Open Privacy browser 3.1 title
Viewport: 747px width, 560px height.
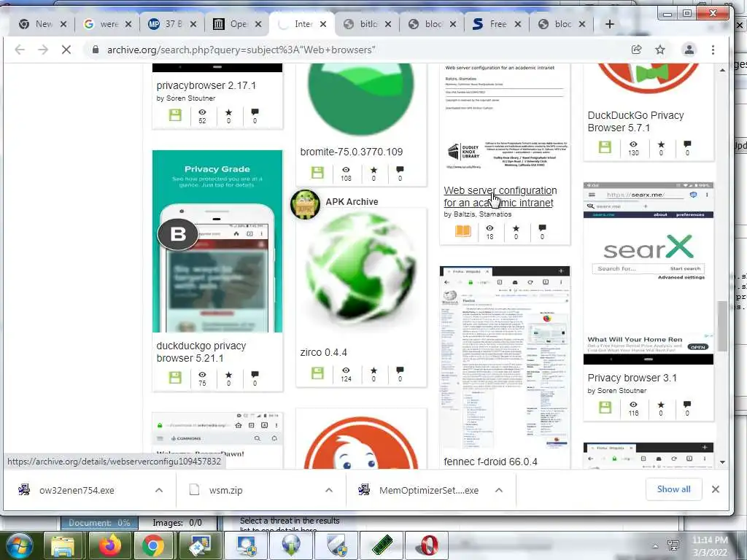632,378
